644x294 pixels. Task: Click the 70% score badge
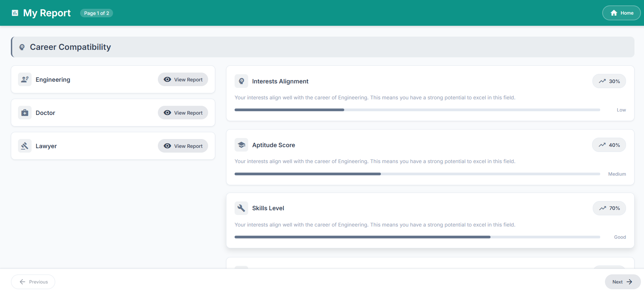coord(609,208)
